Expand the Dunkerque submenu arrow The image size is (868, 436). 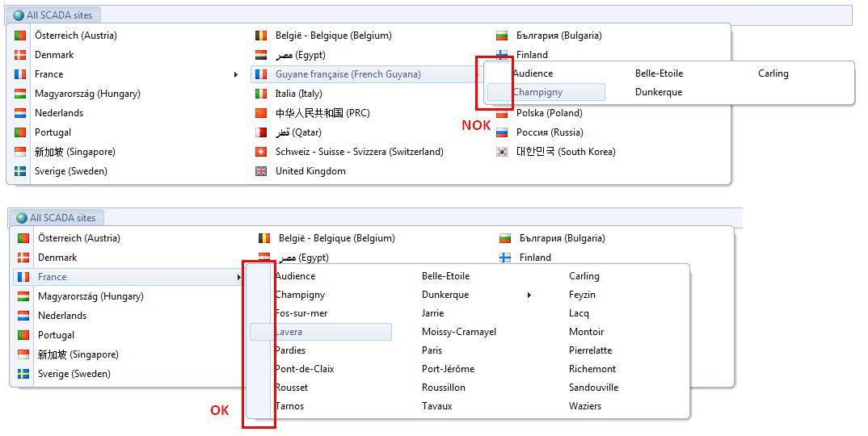click(x=529, y=296)
